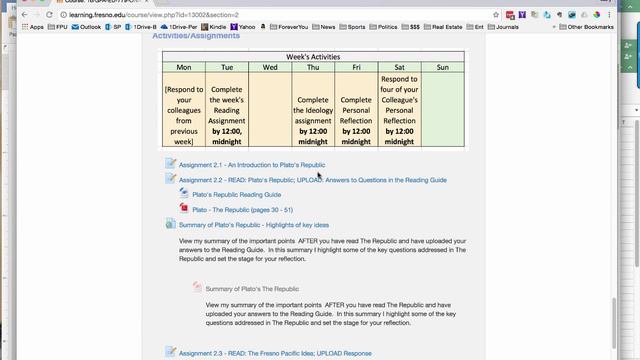This screenshot has width=640, height=360.
Task: Bookmark this page with the star icon
Action: (x=496, y=15)
